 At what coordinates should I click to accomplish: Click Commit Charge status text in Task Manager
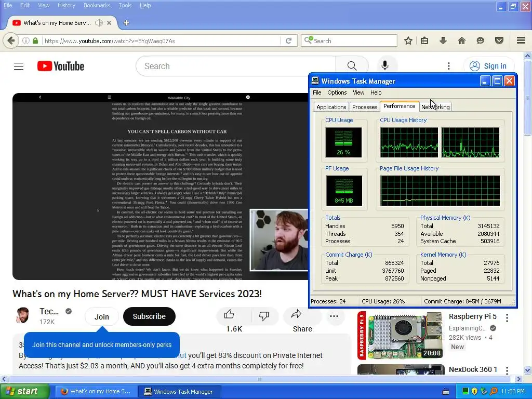point(462,301)
